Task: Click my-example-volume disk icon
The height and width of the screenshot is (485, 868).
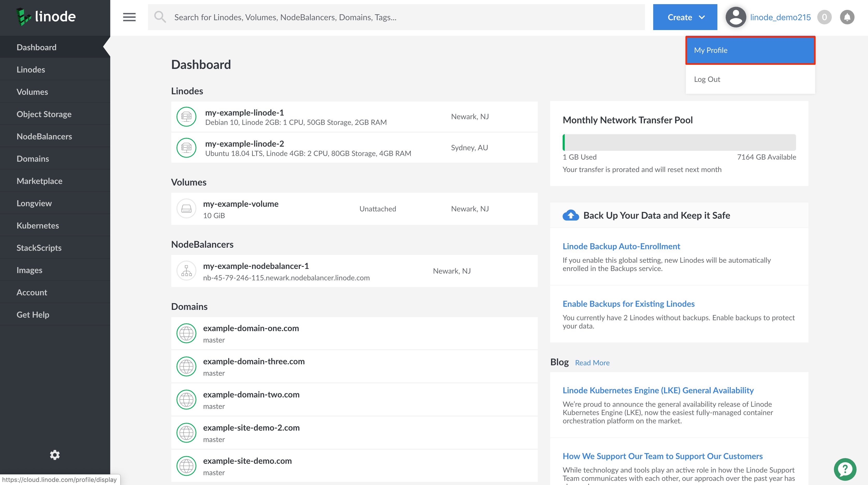Action: pyautogui.click(x=186, y=209)
